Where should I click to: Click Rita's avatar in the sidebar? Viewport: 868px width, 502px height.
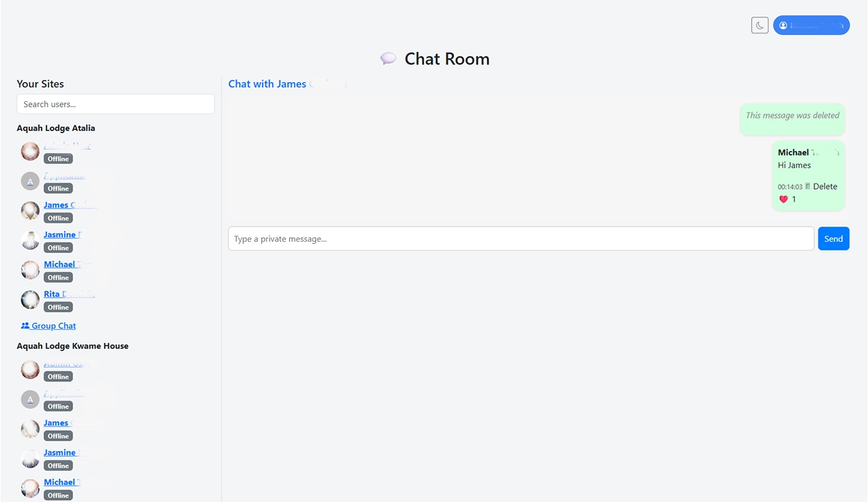pos(30,300)
